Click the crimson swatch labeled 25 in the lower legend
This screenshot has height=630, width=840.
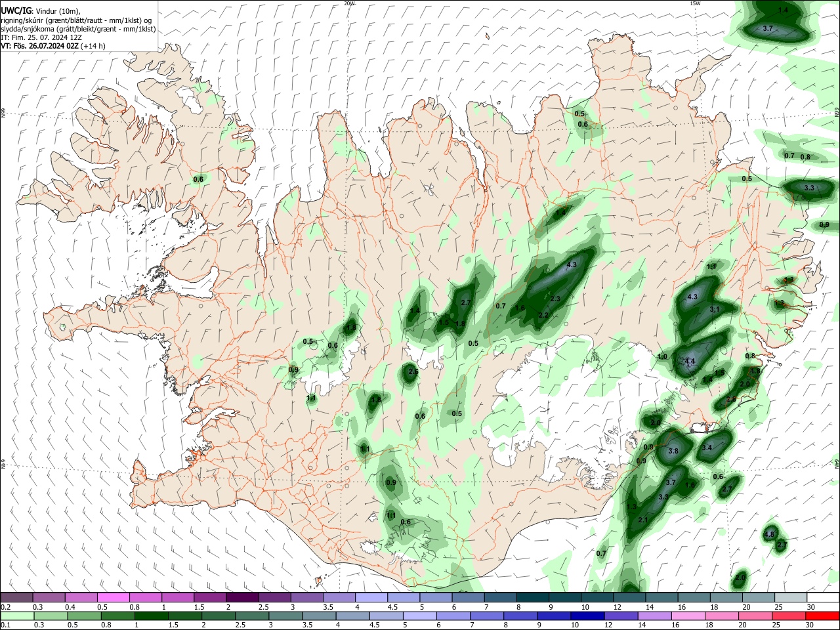[x=788, y=616]
